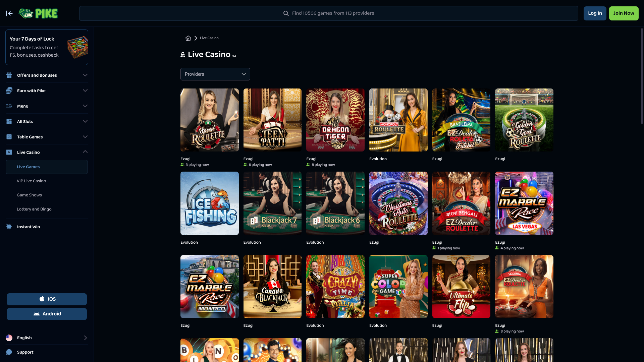Click the search magnifier icon

coord(286,13)
